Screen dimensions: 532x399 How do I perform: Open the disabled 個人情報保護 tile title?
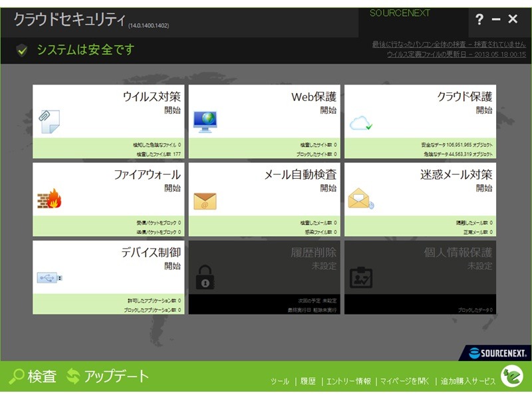458,253
